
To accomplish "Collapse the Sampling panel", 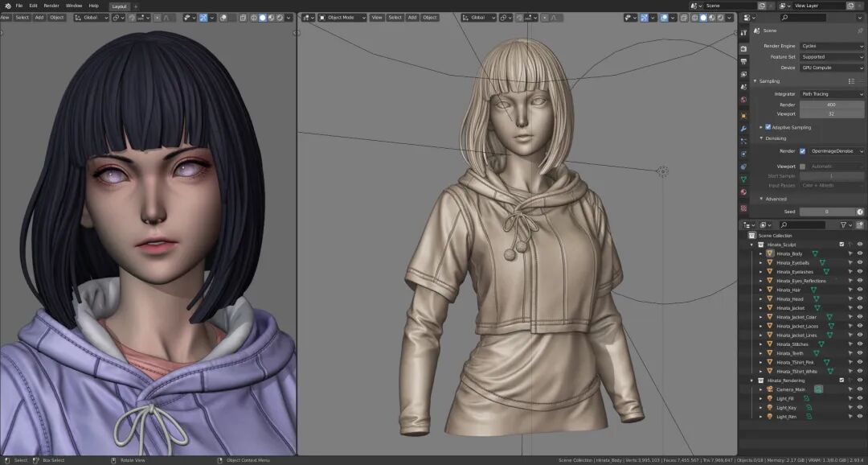I will click(755, 81).
